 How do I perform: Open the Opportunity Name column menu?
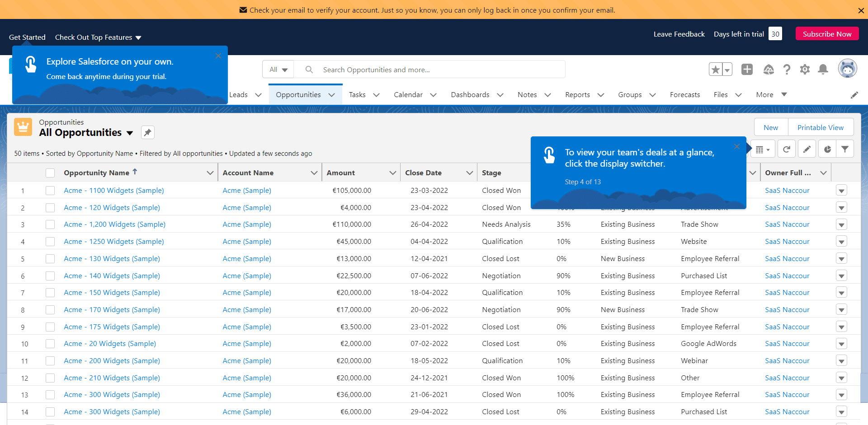point(210,173)
